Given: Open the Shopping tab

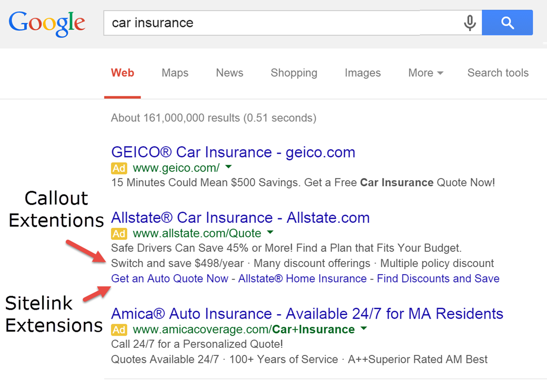Looking at the screenshot, I should point(294,73).
